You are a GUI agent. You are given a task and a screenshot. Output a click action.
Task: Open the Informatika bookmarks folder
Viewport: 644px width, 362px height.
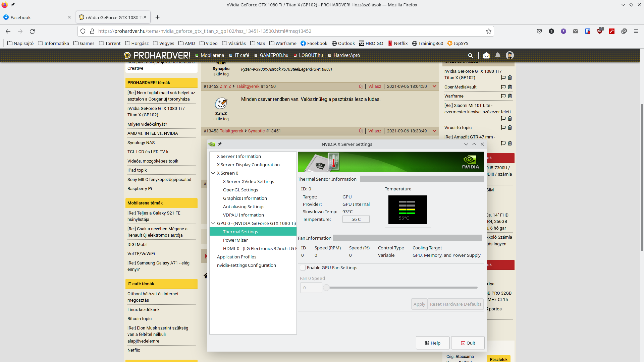(x=54, y=43)
